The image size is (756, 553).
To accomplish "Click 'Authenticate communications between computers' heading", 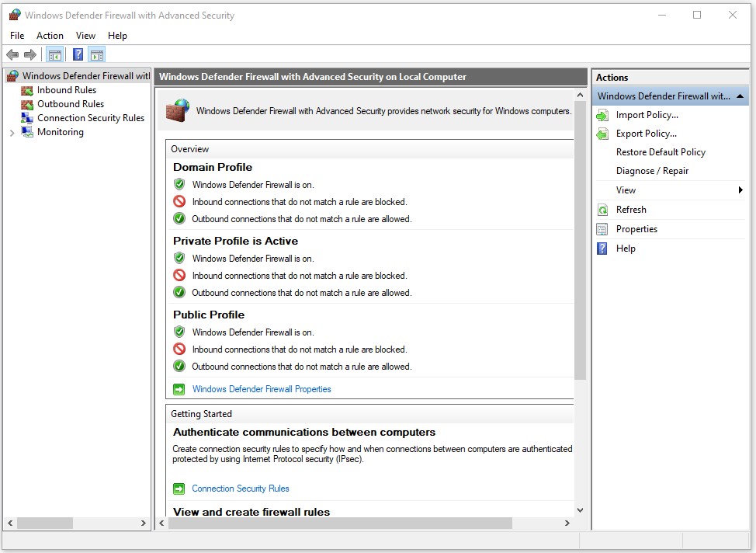I will click(x=304, y=433).
